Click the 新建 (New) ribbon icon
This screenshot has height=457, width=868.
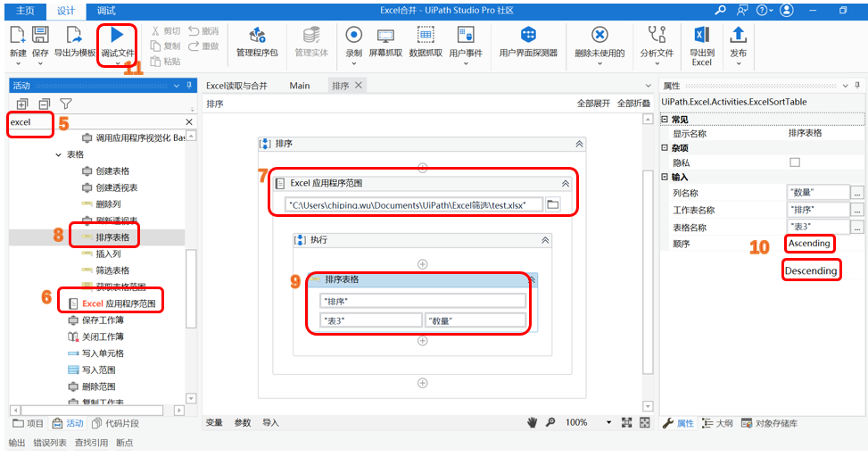(18, 36)
